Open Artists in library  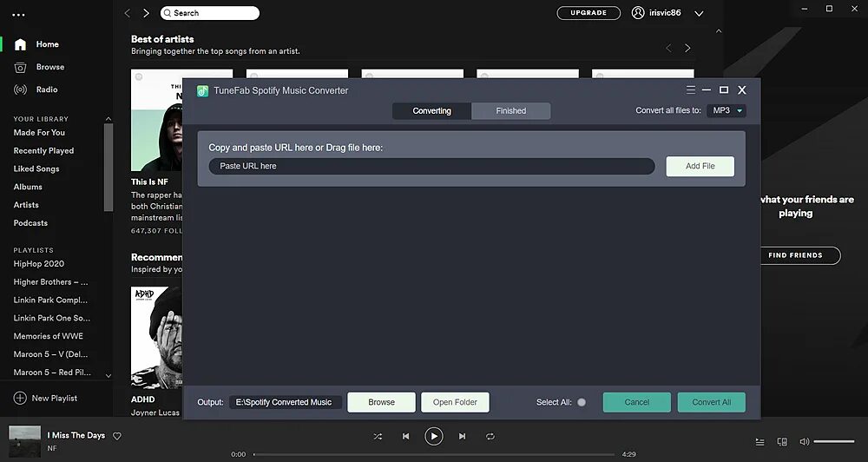(x=26, y=205)
